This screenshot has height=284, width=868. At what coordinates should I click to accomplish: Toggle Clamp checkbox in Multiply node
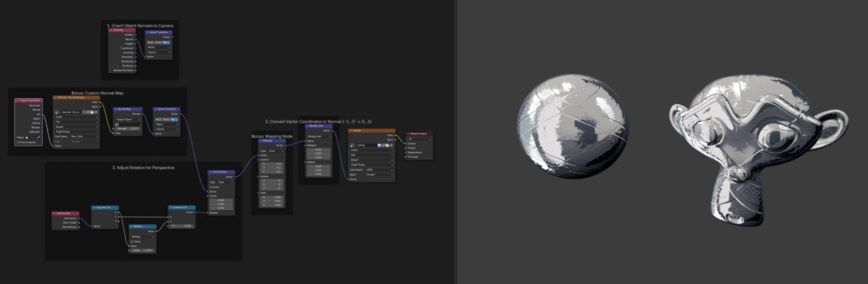132,241
